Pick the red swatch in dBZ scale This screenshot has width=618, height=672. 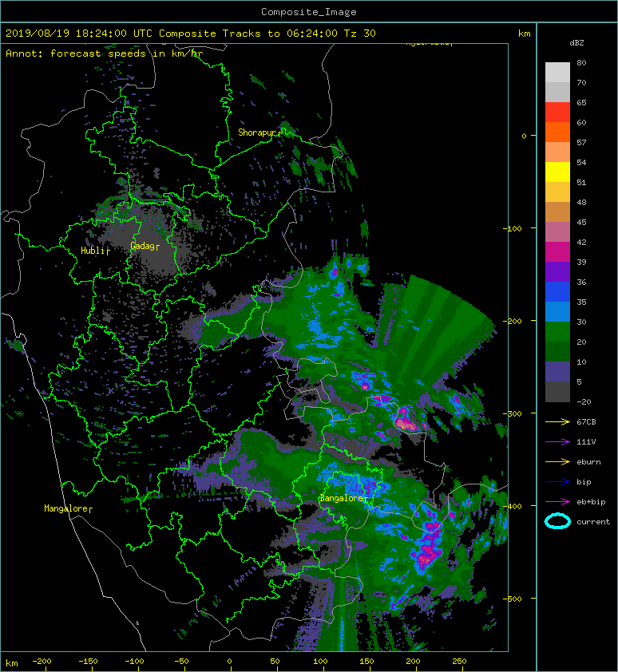click(557, 113)
